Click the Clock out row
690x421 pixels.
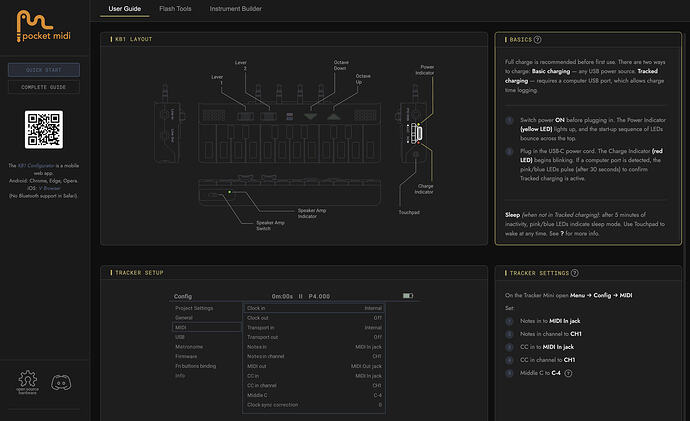[x=314, y=318]
